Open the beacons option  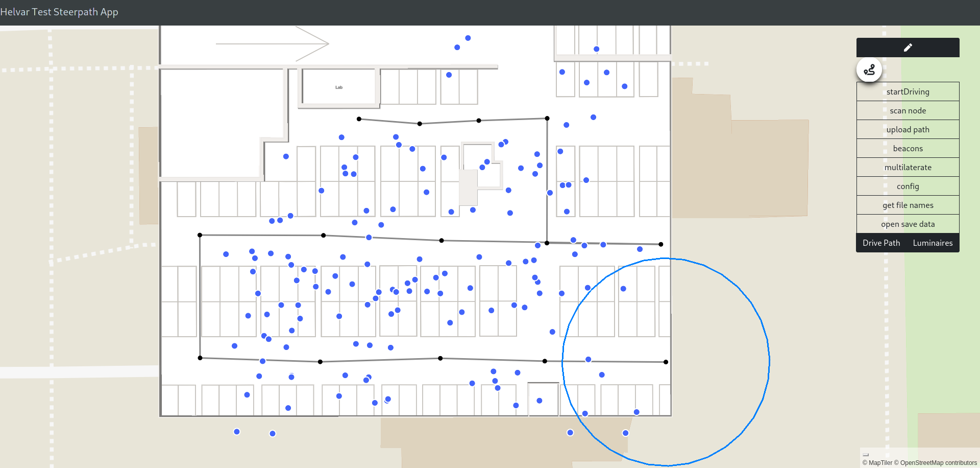[908, 148]
